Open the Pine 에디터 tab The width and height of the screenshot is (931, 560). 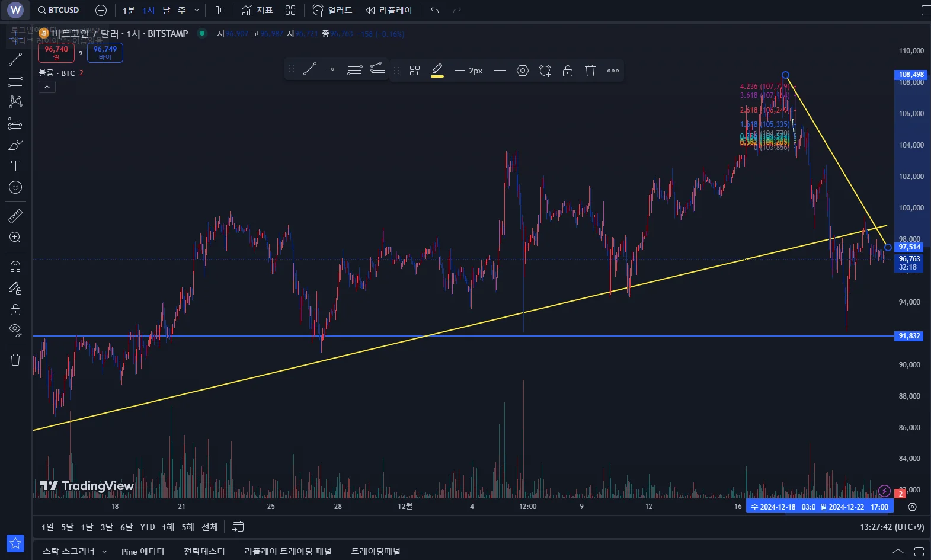click(142, 551)
